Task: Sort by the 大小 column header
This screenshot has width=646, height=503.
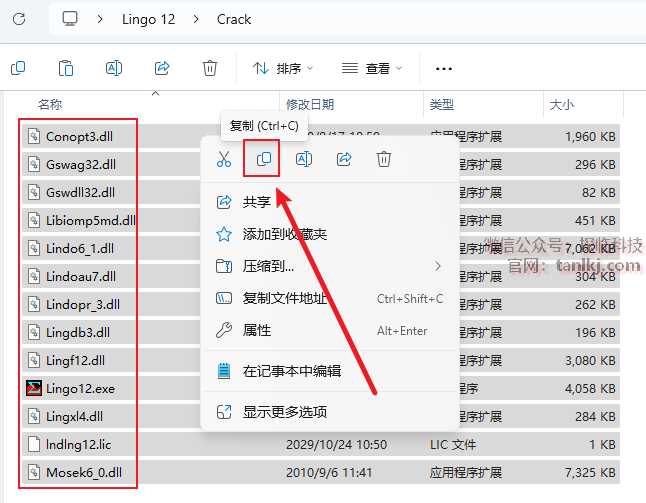Action: pos(562,105)
